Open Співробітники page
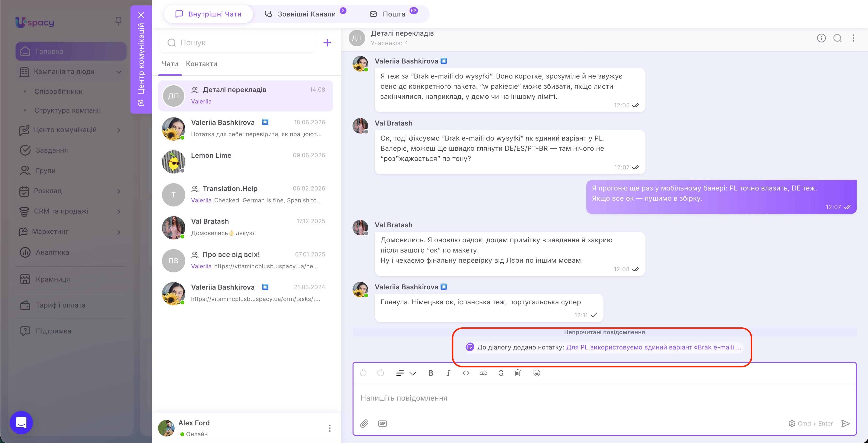Image resolution: width=868 pixels, height=443 pixels. click(x=58, y=91)
